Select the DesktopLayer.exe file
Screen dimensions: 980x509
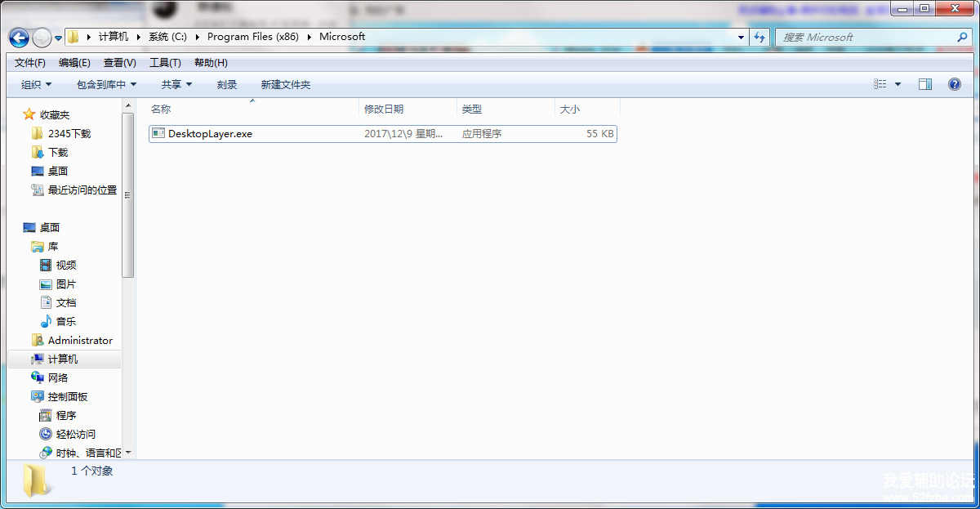(x=383, y=133)
